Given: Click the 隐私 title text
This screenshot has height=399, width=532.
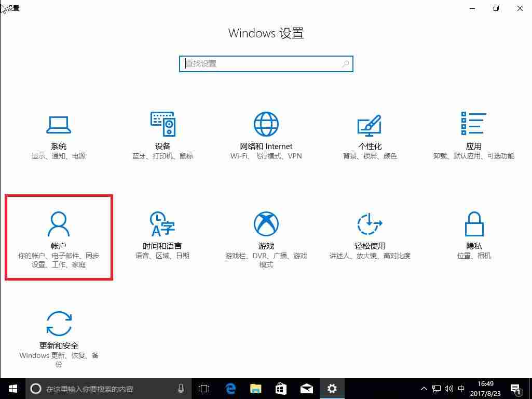Looking at the screenshot, I should pos(474,246).
